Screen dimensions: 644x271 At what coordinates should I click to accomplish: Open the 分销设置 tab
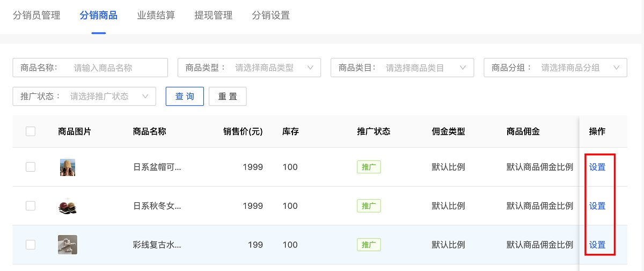[x=271, y=16]
